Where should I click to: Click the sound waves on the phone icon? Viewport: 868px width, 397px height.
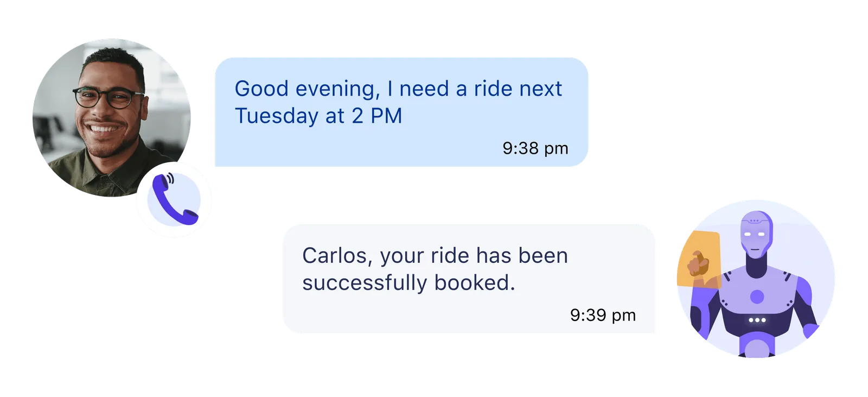coord(171,179)
